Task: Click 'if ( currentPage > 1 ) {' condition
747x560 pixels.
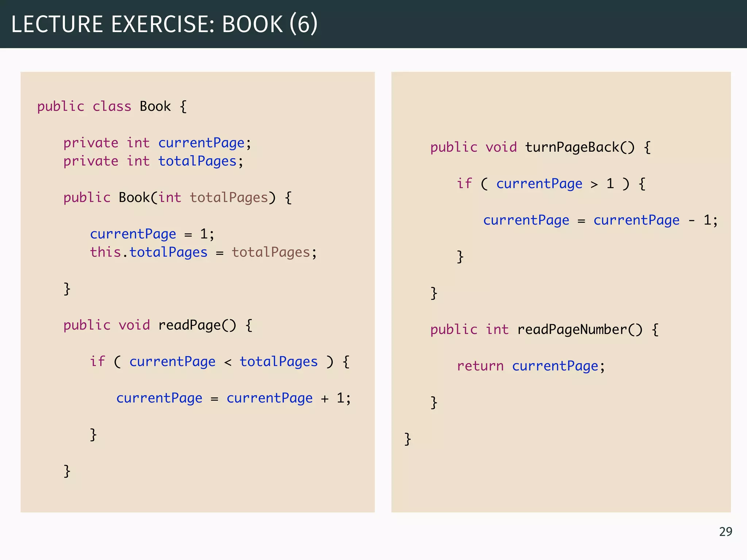Action: tap(551, 184)
